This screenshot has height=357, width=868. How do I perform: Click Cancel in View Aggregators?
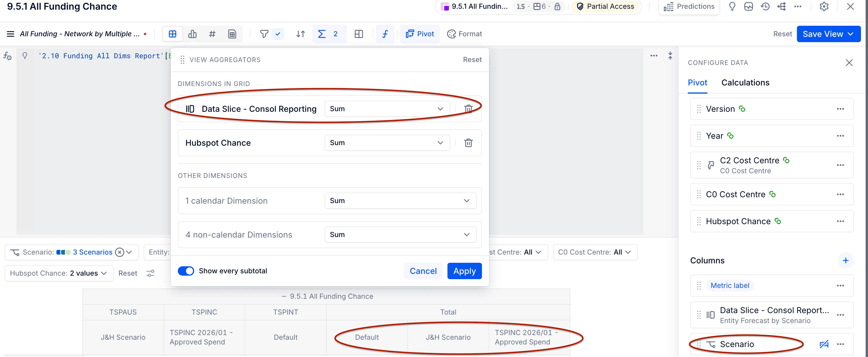[423, 271]
